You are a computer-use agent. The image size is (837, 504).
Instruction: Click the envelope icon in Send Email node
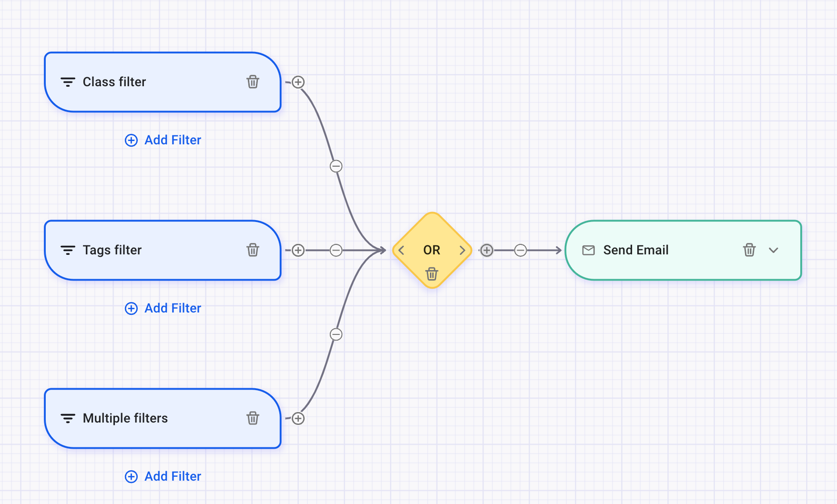click(589, 250)
